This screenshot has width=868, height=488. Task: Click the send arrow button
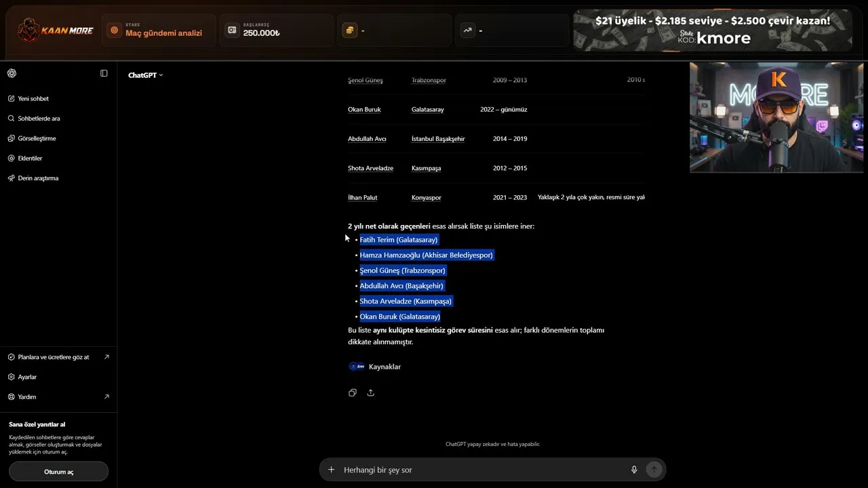click(x=654, y=470)
